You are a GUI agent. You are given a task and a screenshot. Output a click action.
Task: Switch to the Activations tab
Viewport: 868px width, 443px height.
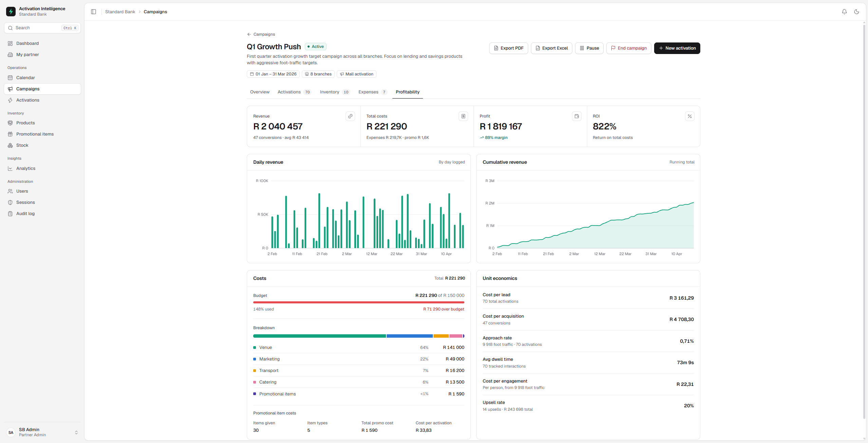[294, 92]
